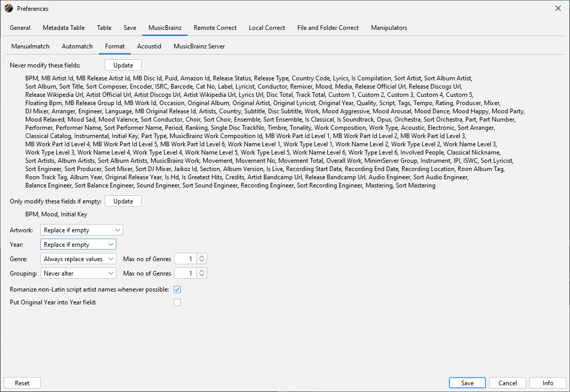Click the Genre max genres number field

pyautogui.click(x=186, y=259)
